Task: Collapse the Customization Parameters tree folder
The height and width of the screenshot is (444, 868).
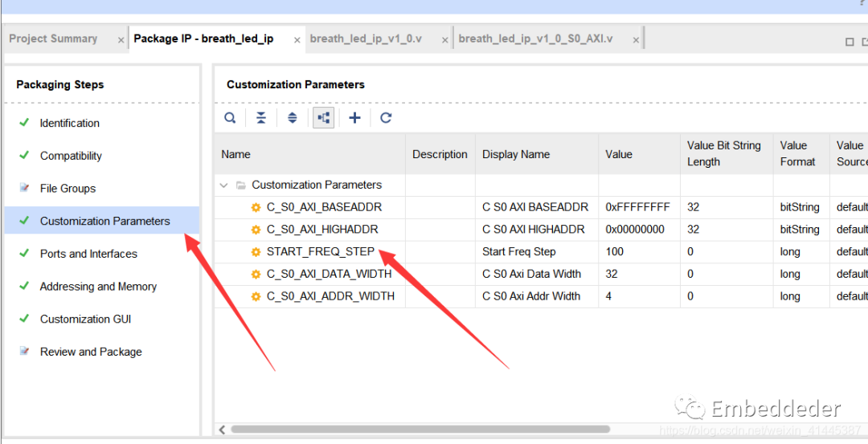Action: click(224, 185)
